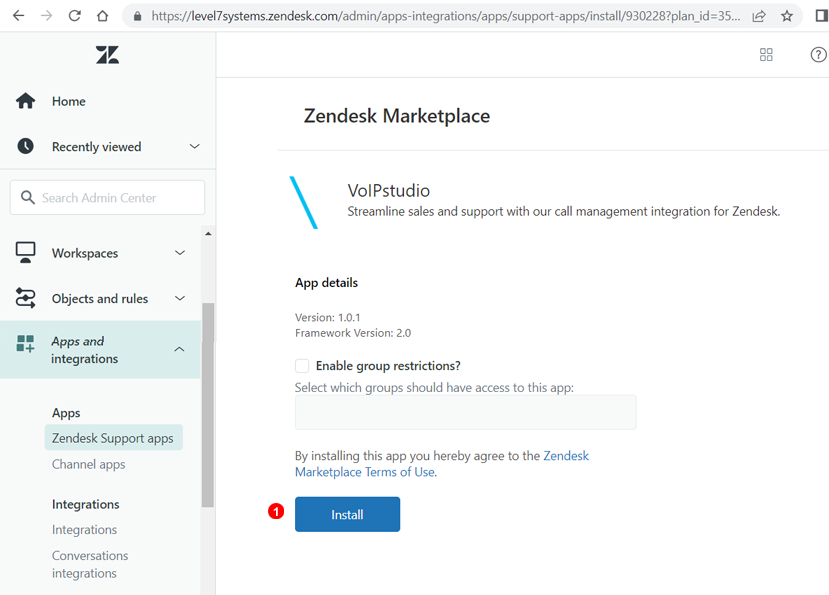The height and width of the screenshot is (595, 829).
Task: Click the Help question mark icon
Action: pos(818,55)
